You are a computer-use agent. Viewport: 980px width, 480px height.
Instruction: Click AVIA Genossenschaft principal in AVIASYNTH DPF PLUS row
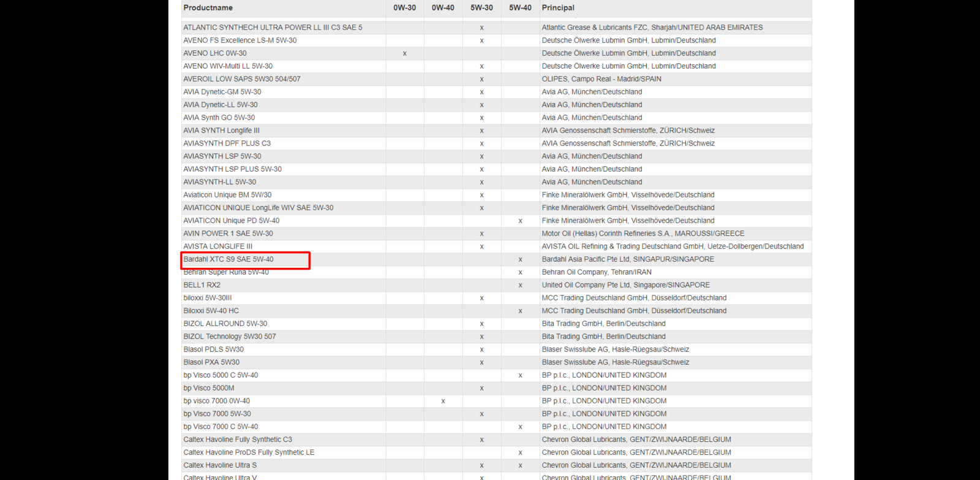(628, 143)
